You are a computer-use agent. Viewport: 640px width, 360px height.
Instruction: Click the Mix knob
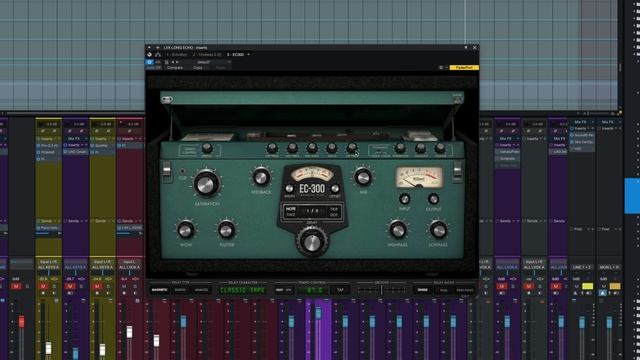[x=363, y=177]
